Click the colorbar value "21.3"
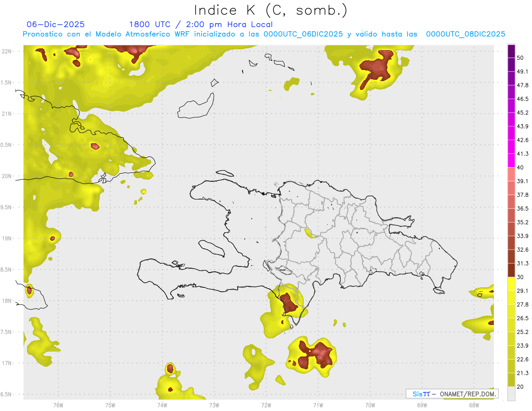Screen dimensions: 532x411 point(523,373)
